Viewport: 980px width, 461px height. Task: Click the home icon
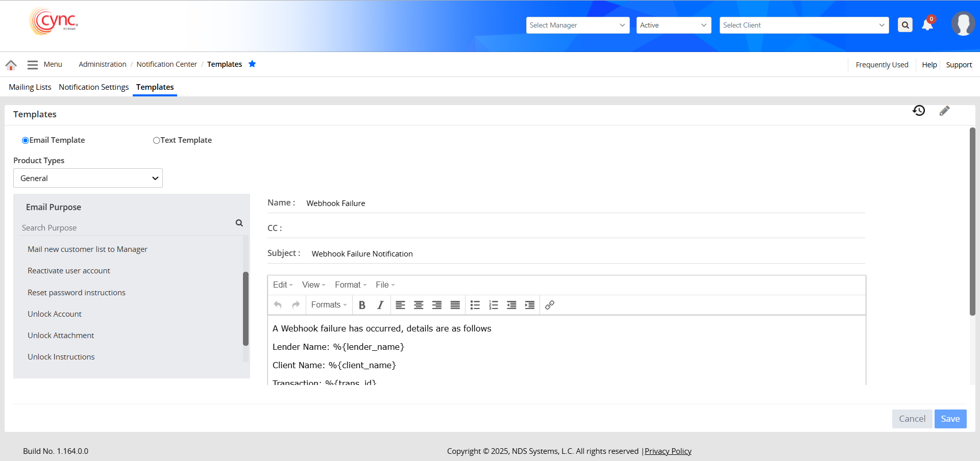click(11, 65)
